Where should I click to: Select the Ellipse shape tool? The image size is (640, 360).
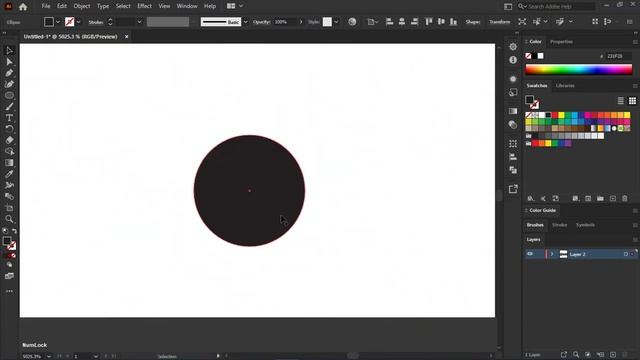(x=9, y=96)
